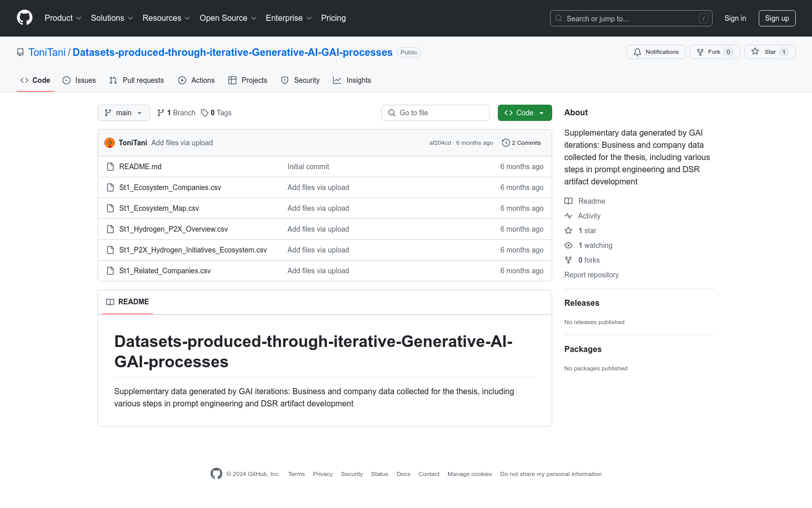Click the Activity pulse icon

tap(568, 216)
